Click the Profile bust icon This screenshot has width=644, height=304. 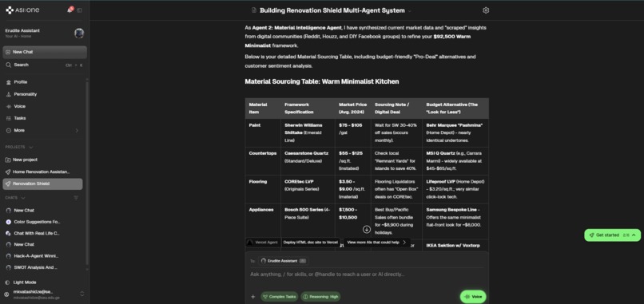coord(8,82)
